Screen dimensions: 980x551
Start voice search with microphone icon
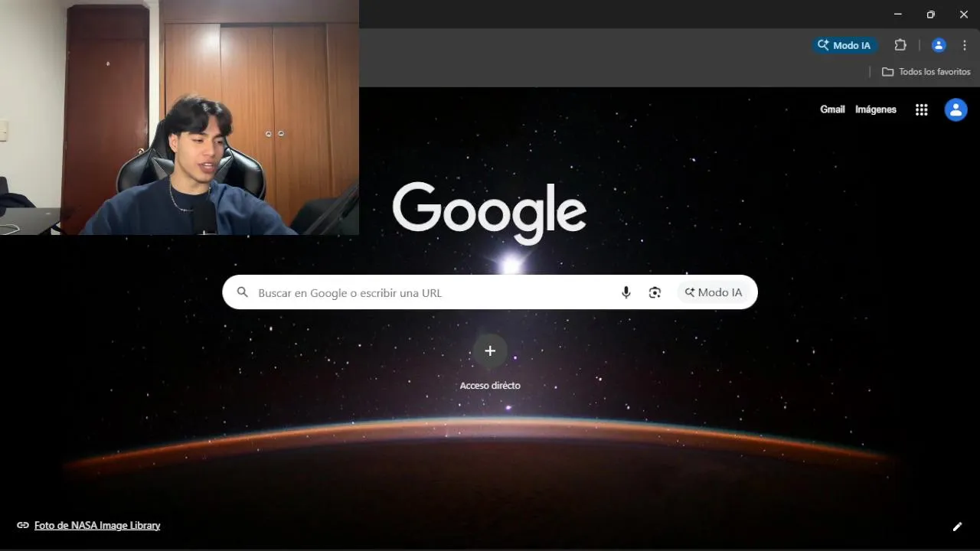[626, 292]
